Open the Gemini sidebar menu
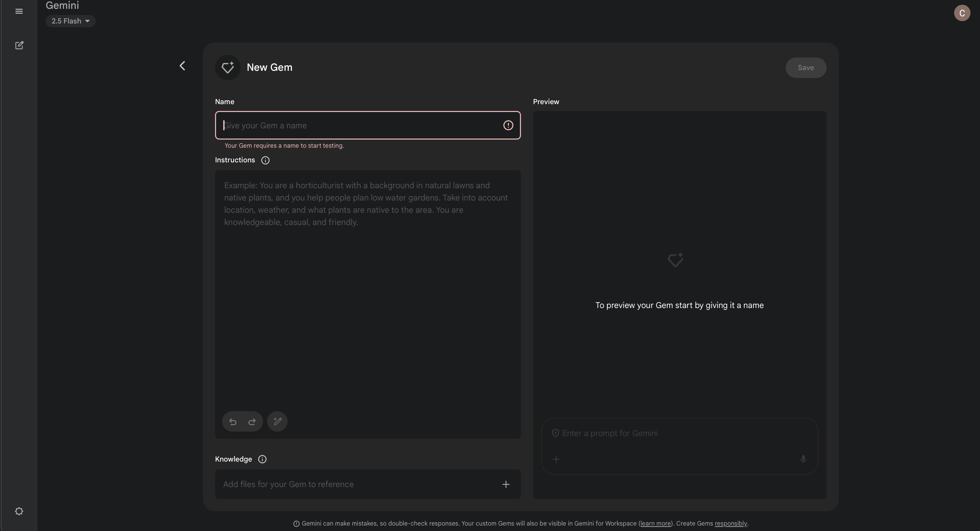 point(19,11)
